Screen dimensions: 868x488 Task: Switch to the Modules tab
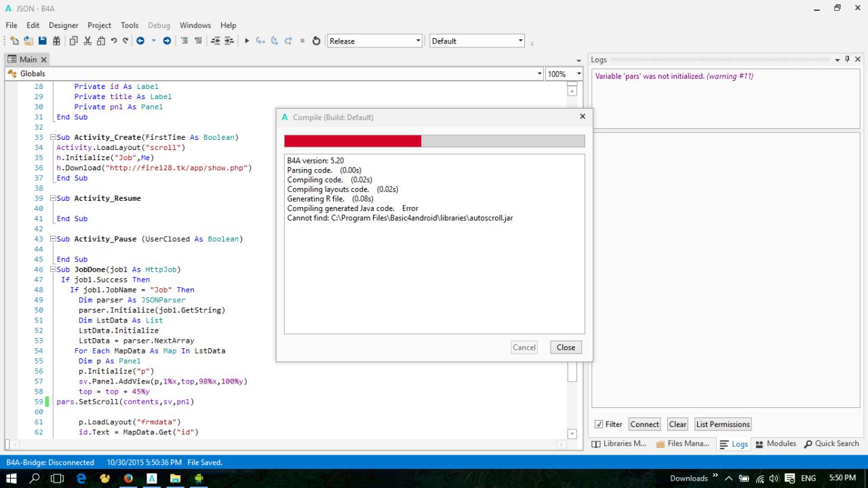coord(775,444)
